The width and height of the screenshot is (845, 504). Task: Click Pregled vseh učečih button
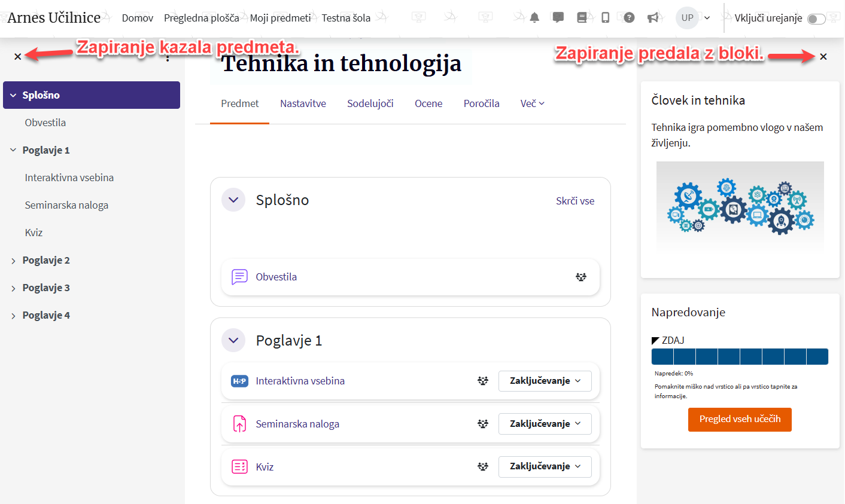click(740, 419)
